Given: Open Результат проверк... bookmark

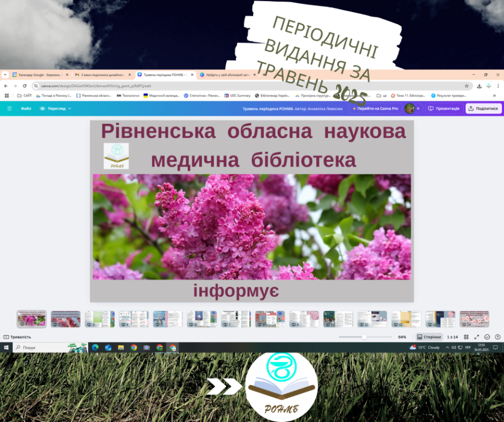Looking at the screenshot, I should [449, 95].
